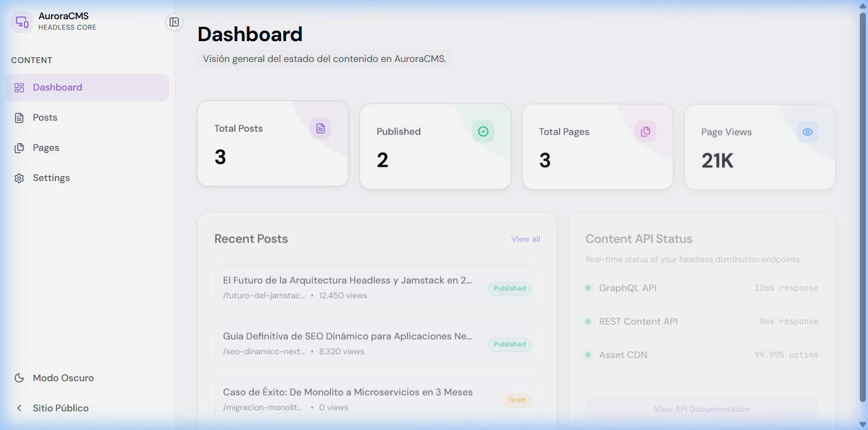Open the Futuro de la Arquitectura Headless post

[347, 280]
